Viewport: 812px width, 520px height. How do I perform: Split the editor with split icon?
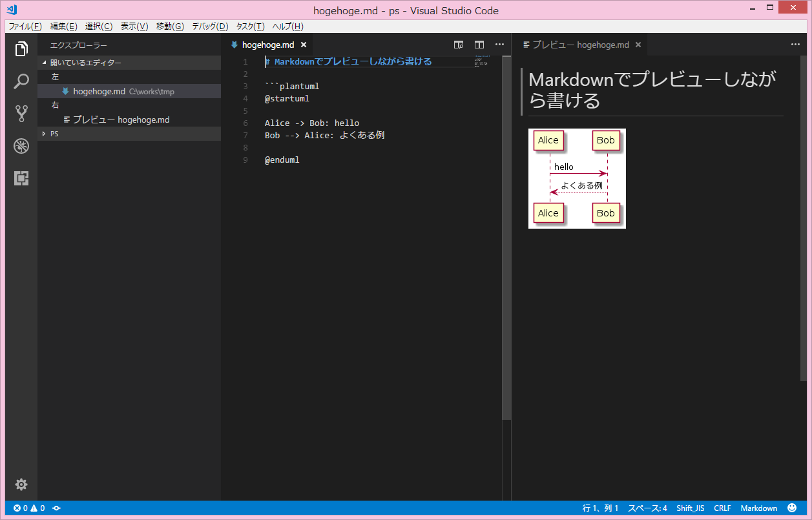(479, 45)
